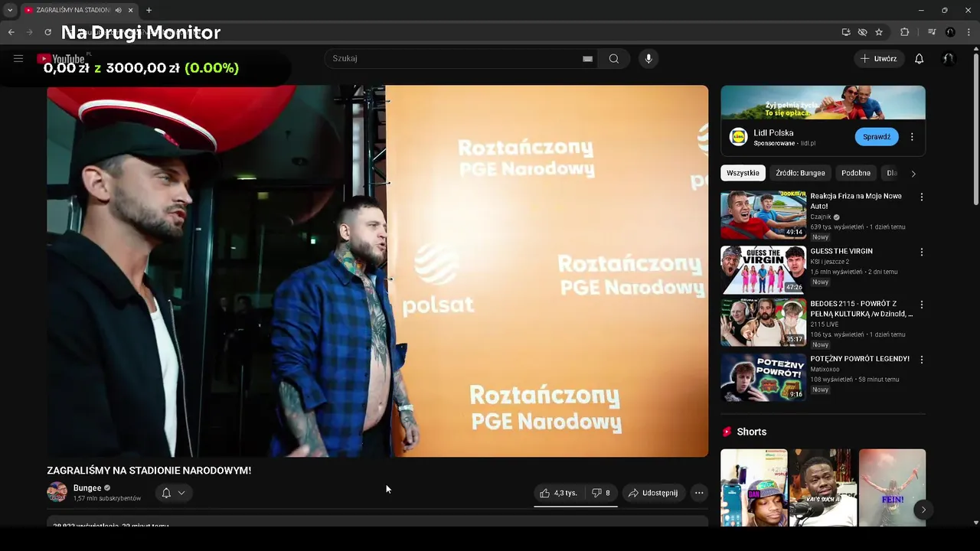The height and width of the screenshot is (551, 980).
Task: Open the Bungee channel name link
Action: [x=87, y=488]
